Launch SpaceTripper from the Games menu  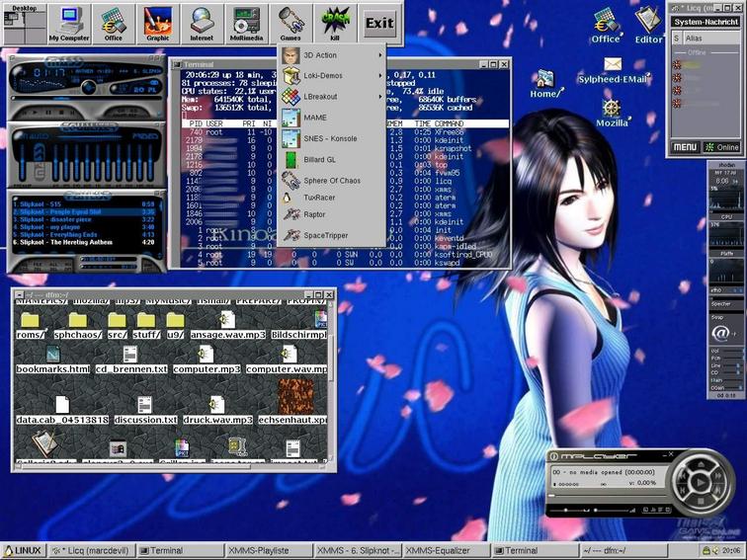[x=332, y=235]
